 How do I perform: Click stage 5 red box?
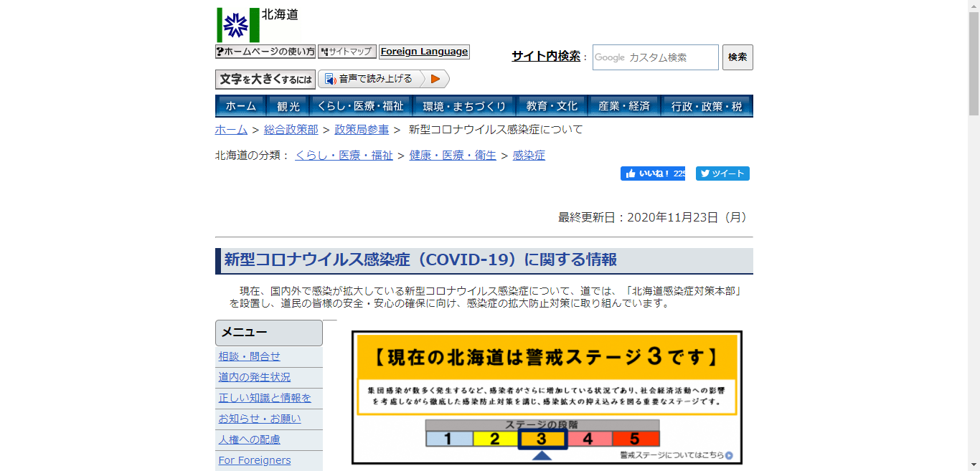(636, 439)
